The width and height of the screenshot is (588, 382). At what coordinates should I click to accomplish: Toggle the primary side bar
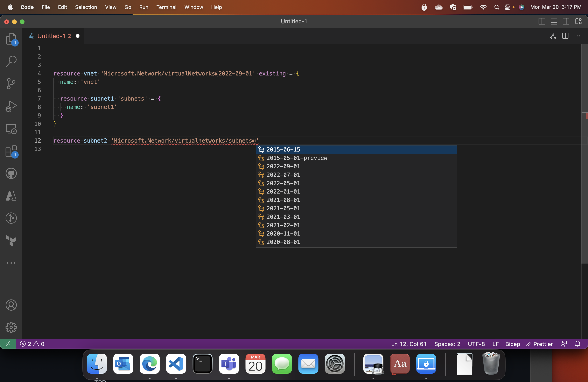point(542,21)
